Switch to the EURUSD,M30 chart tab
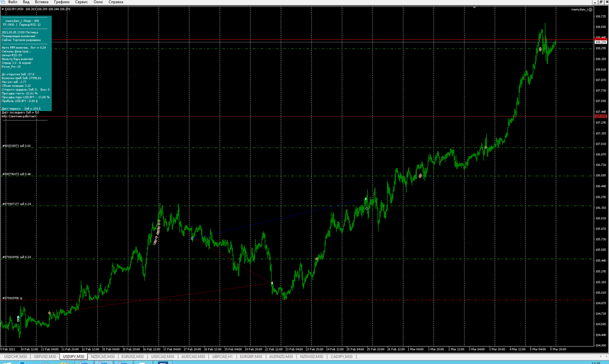609x364 pixels. 133,357
